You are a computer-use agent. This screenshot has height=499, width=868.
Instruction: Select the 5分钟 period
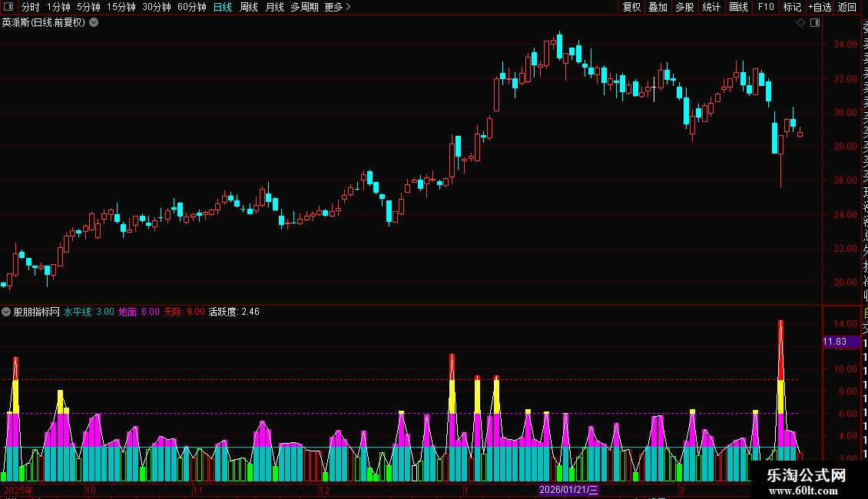coord(88,7)
